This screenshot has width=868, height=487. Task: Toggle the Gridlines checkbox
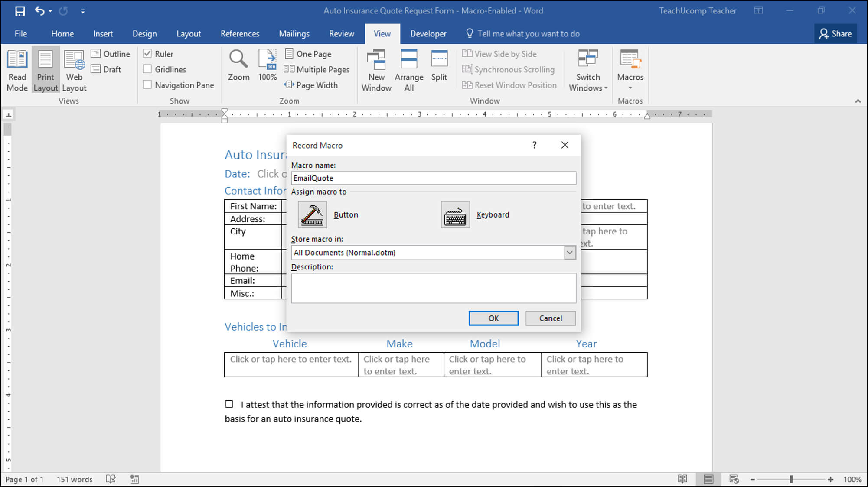pos(147,69)
